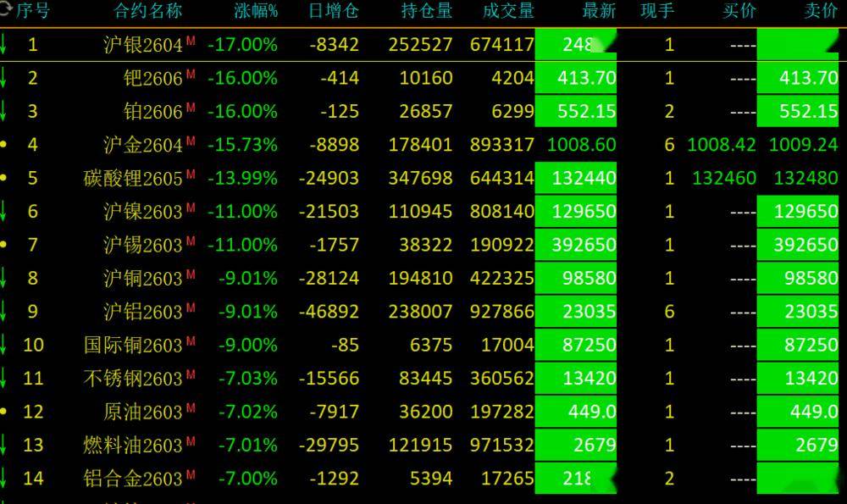Image resolution: width=847 pixels, height=504 pixels.
Task: Click the yellow dot indicator on row 4
Action: click(x=4, y=145)
